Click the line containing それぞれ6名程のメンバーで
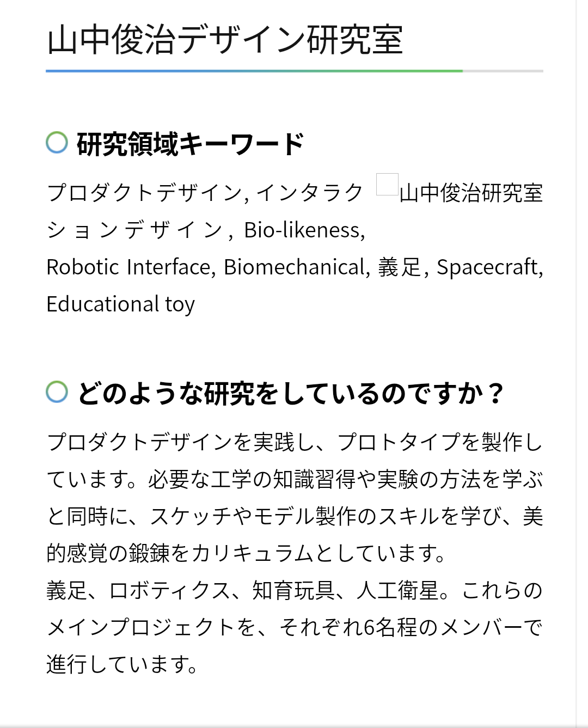The height and width of the screenshot is (728, 588). (295, 628)
